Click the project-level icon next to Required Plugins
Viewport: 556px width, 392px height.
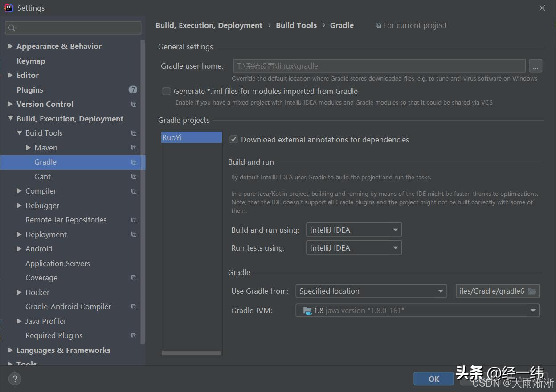coord(134,335)
